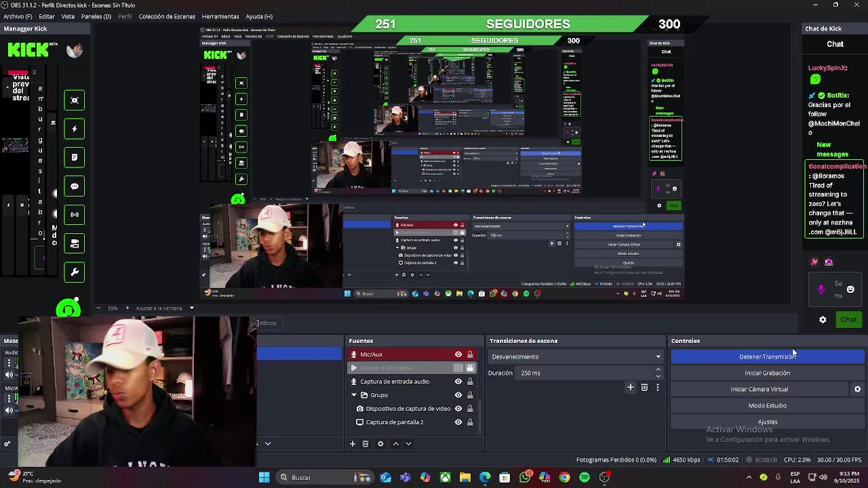The image size is (868, 488).
Task: Toggle lock on Fuente multimedia source
Action: (470, 368)
